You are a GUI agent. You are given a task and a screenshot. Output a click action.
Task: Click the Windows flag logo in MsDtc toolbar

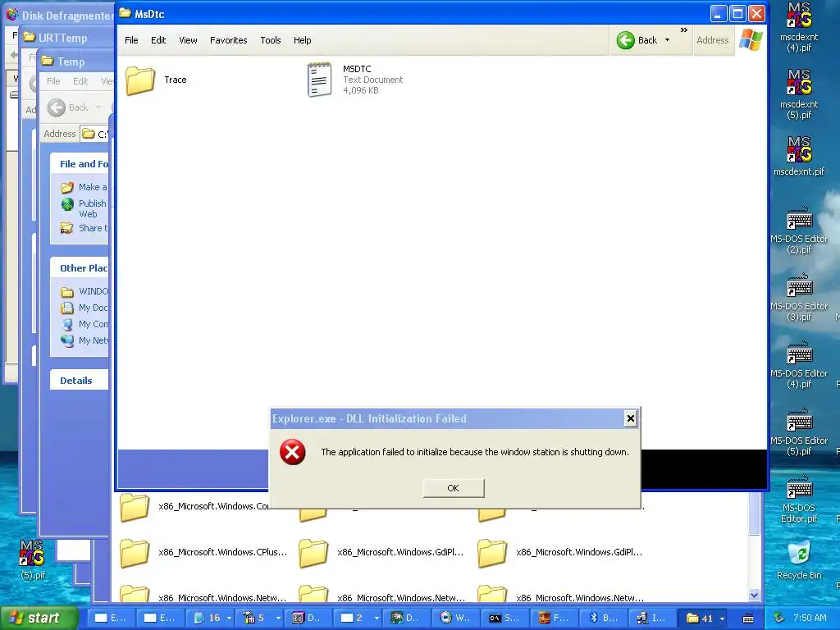[751, 40]
